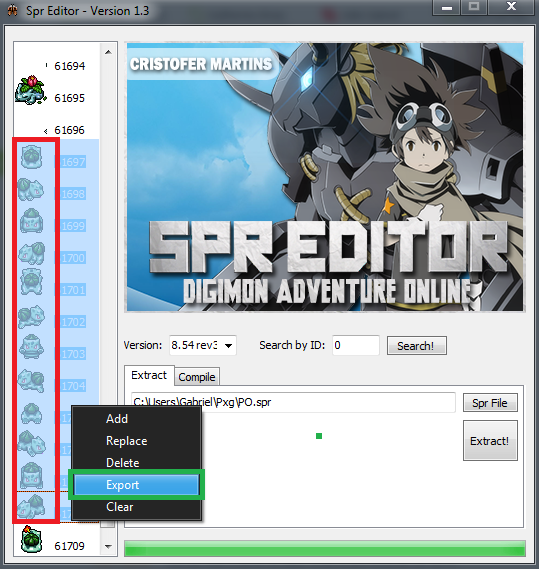Select the flowering Venusaur sprite 61695
This screenshot has width=539, height=569.
31,90
